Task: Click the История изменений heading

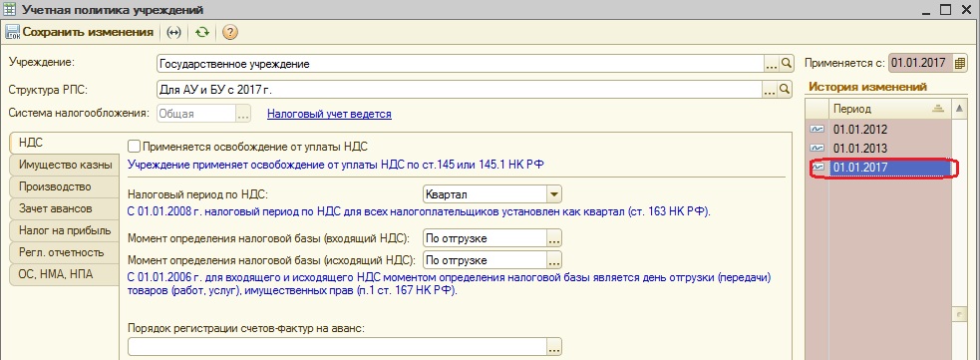Action: pos(867,87)
